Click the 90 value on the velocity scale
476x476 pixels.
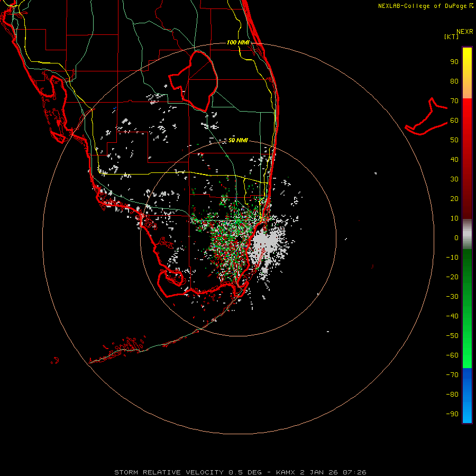454,62
